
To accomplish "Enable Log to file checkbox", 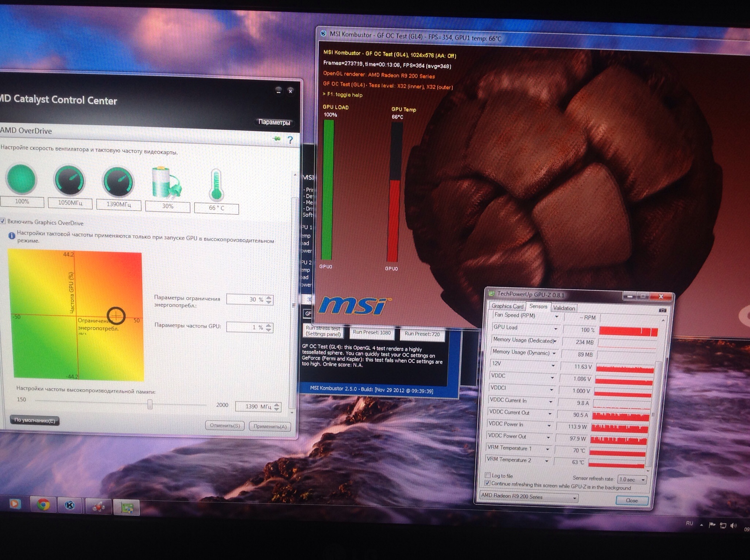I will point(488,475).
